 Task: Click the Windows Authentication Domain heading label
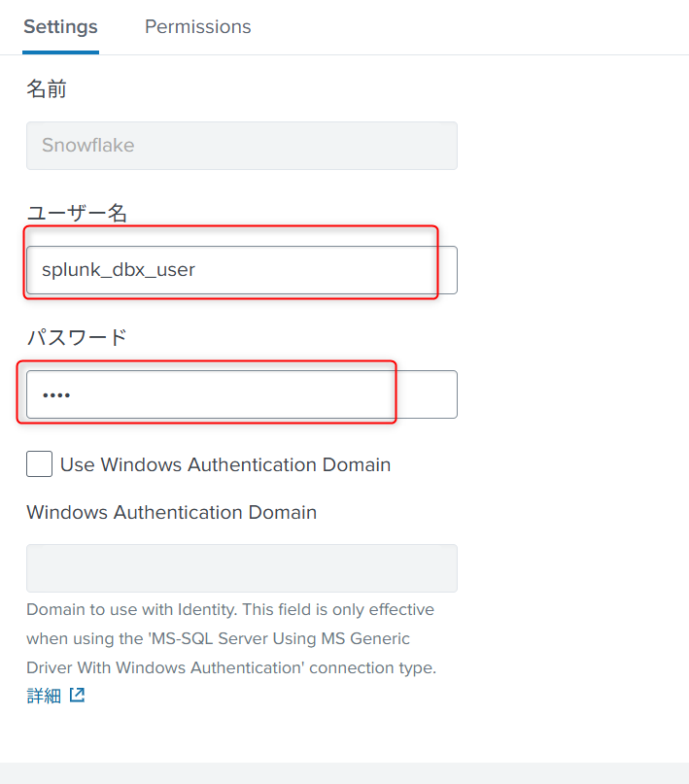pos(171,512)
